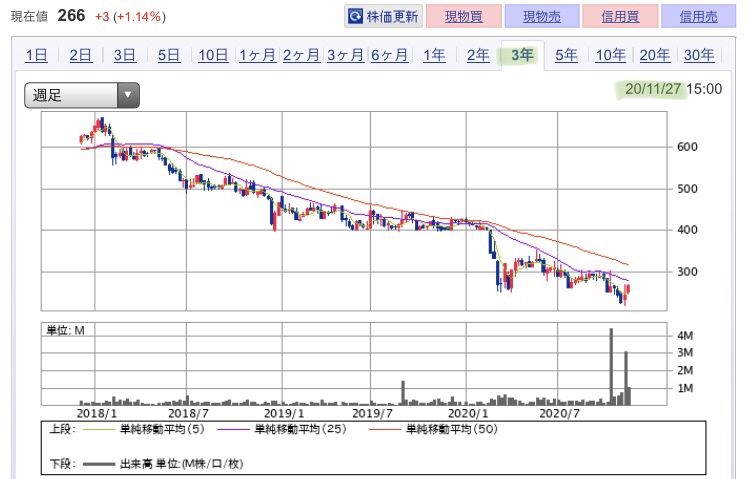Open the 現物買 spot buy link

pyautogui.click(x=464, y=17)
